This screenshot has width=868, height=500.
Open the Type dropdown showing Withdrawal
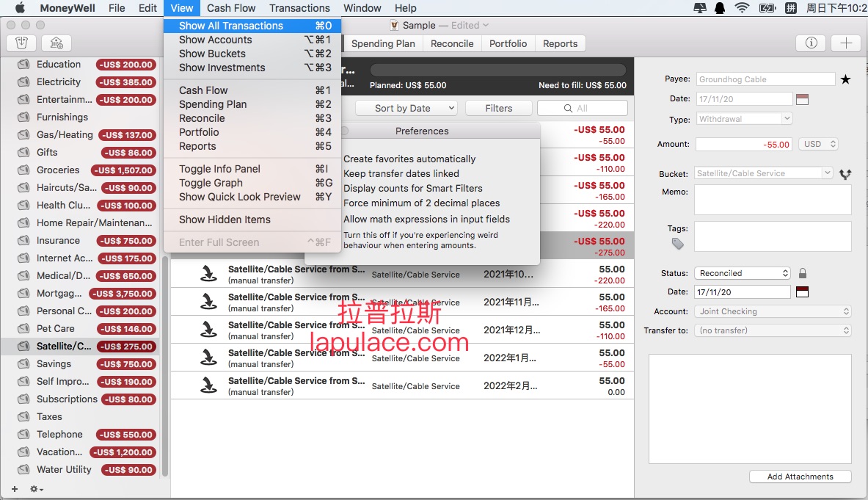(744, 119)
